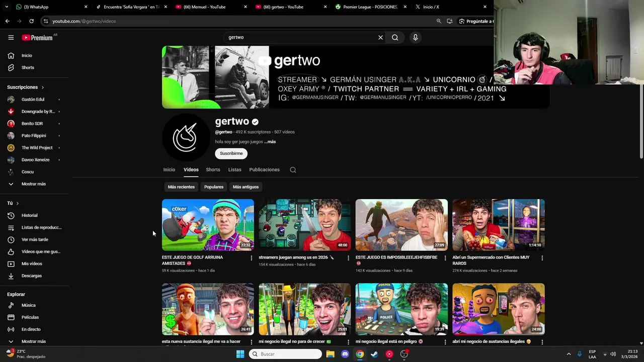
Task: Expand the Tú section chevron
Action: tap(17, 203)
